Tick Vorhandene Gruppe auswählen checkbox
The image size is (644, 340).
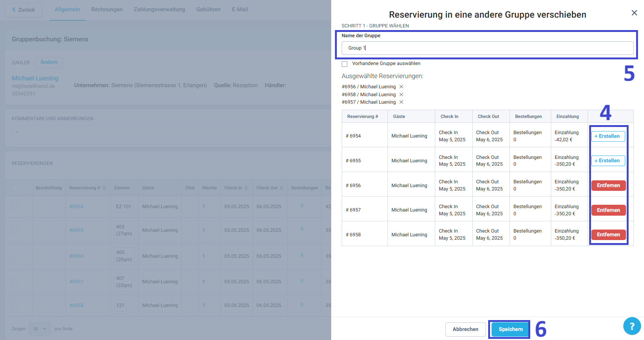click(x=344, y=64)
